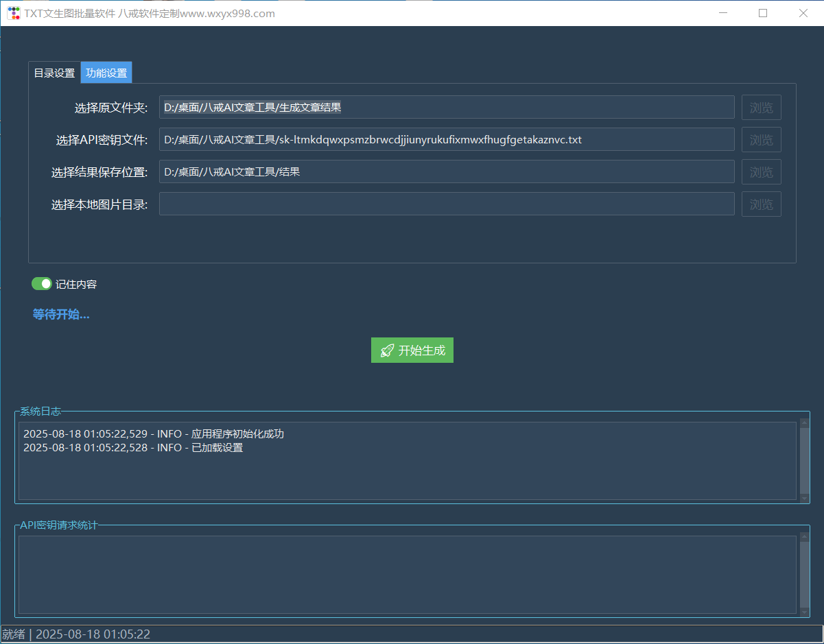824x644 pixels.
Task: Click the API密钥请求统计 scroll-up arrow
Action: (804, 537)
